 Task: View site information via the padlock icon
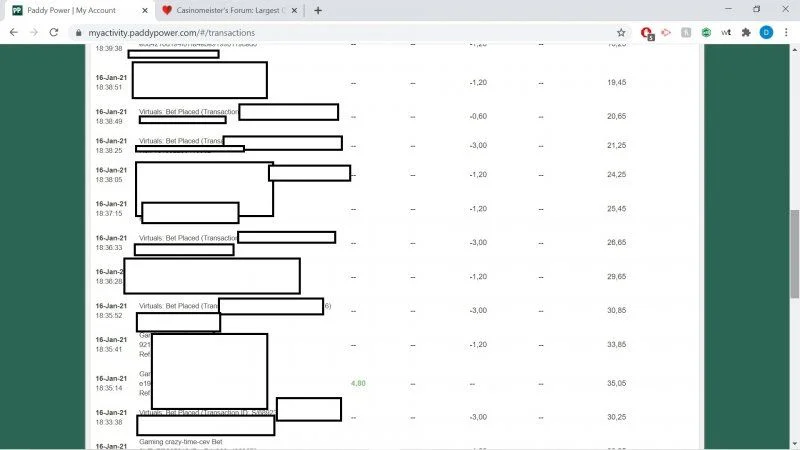tap(78, 33)
